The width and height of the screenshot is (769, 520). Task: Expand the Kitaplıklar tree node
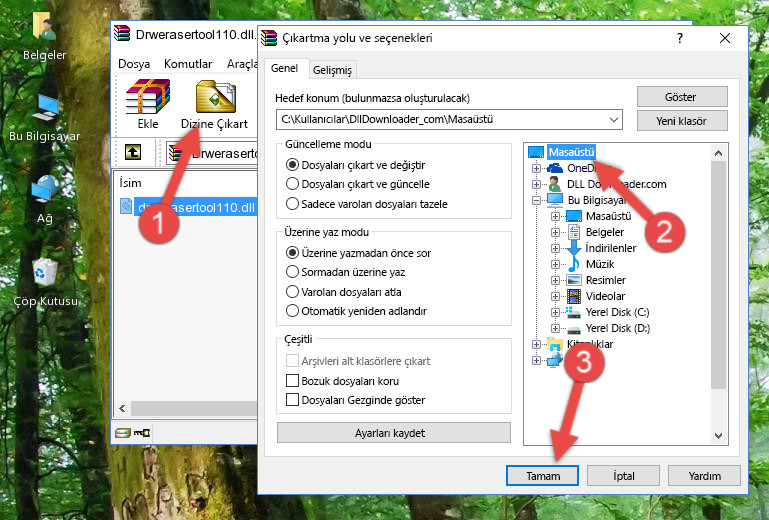[x=536, y=344]
